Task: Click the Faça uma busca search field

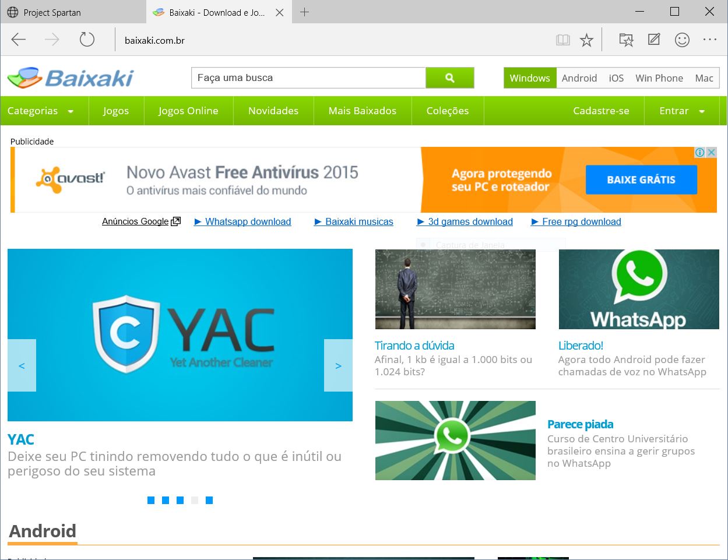Action: [x=309, y=78]
